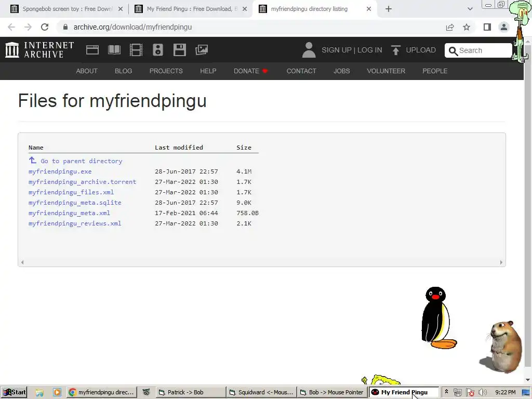532x399 pixels.
Task: Close the My Friend Pingu tab
Action: 245,9
